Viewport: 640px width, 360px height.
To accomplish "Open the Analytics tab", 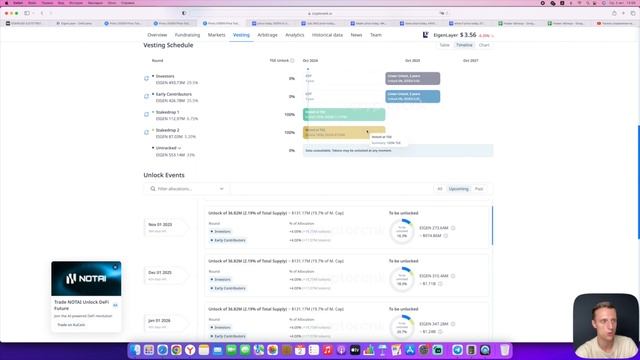I will 295,35.
